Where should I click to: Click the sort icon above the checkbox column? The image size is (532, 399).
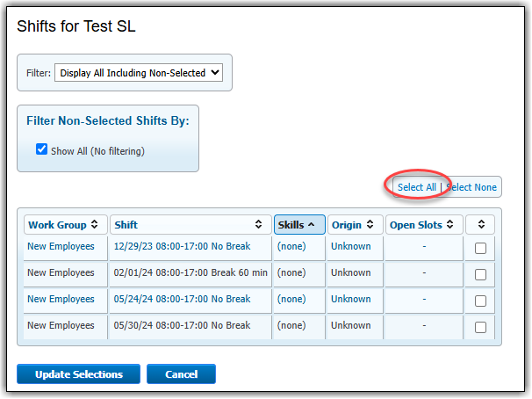point(480,225)
